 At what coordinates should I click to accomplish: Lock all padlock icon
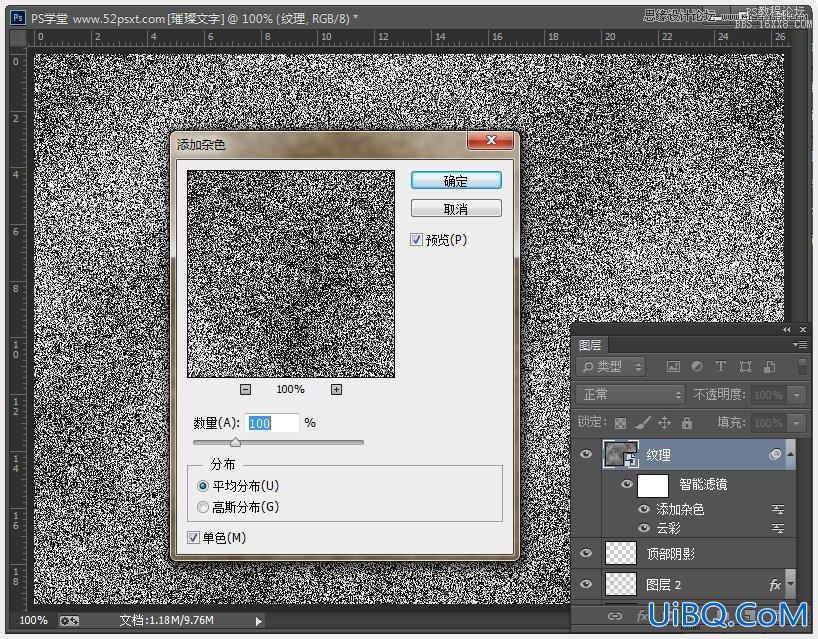(x=687, y=423)
